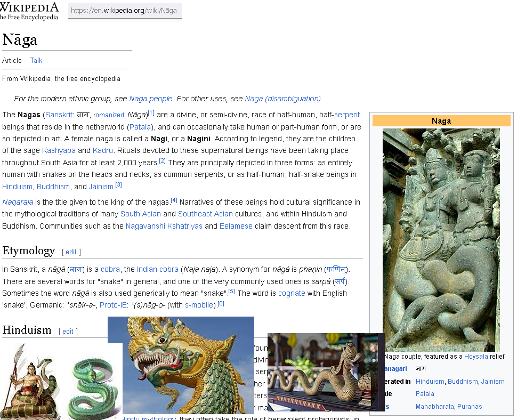Click the Wikipedia logo wordmark

(x=29, y=11)
